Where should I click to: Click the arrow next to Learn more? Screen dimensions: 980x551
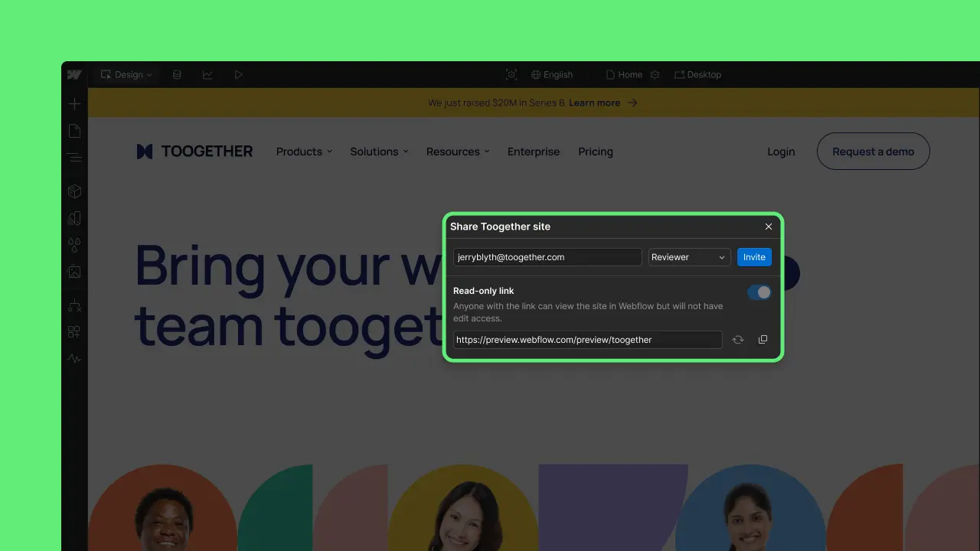tap(632, 103)
